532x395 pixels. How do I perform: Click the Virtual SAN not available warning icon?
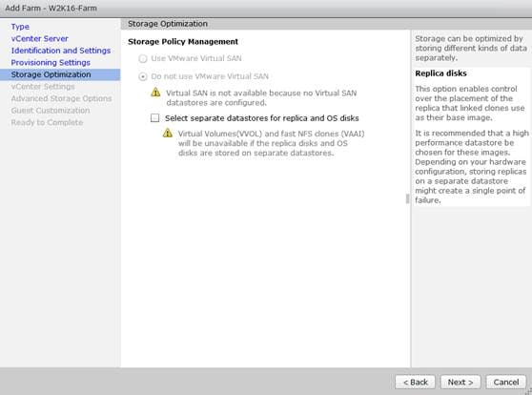pyautogui.click(x=155, y=92)
